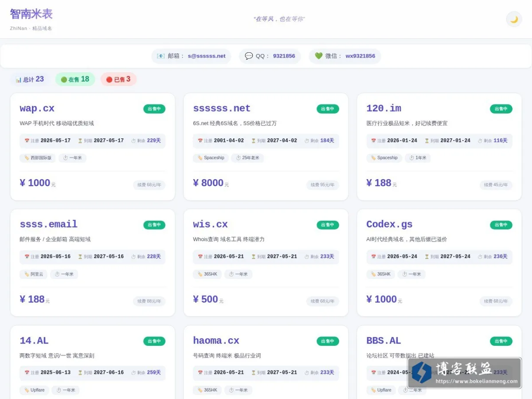The height and width of the screenshot is (399, 532).
Task: Filter domains by 已售 3 pill
Action: click(118, 79)
